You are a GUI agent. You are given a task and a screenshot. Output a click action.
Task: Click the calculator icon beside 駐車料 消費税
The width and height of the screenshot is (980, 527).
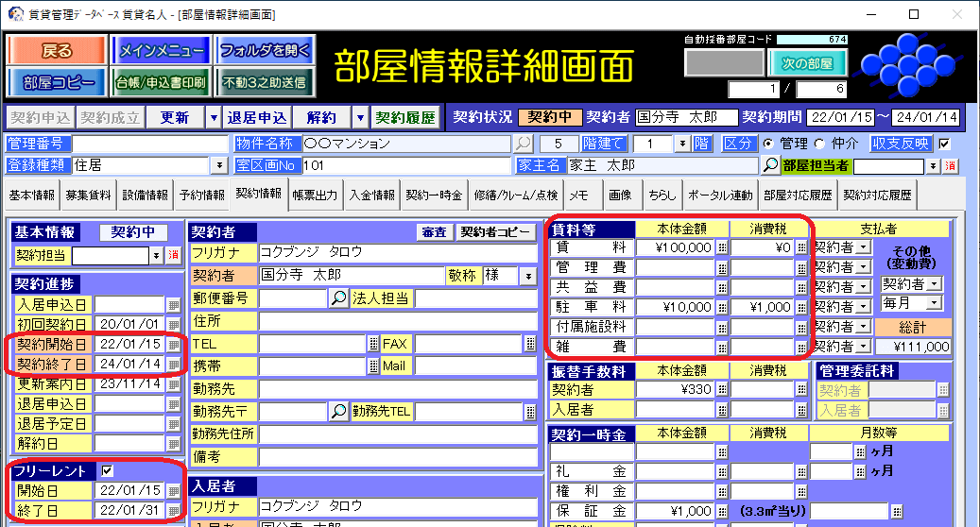click(801, 307)
